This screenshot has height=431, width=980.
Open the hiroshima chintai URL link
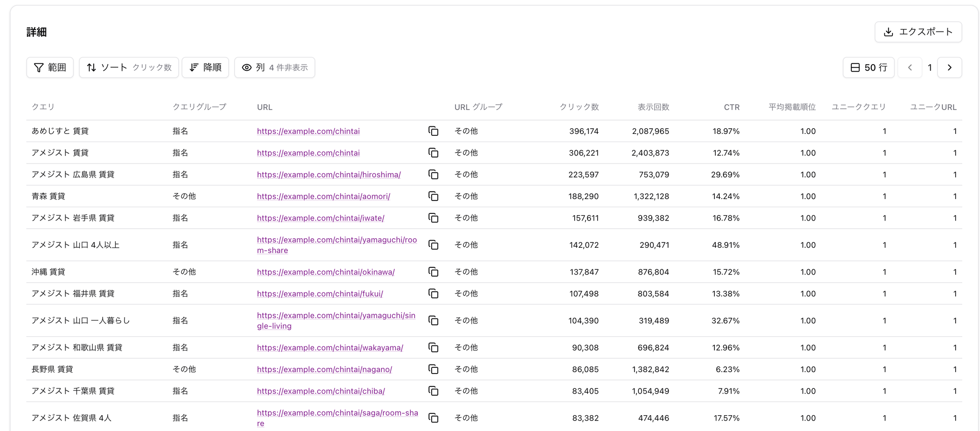pyautogui.click(x=329, y=175)
